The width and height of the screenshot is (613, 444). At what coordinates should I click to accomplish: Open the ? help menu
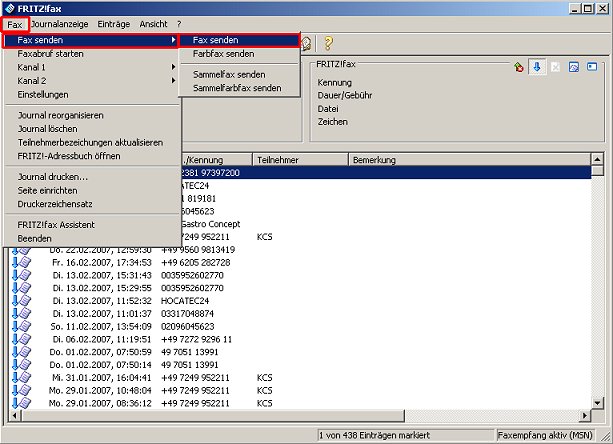click(x=179, y=24)
